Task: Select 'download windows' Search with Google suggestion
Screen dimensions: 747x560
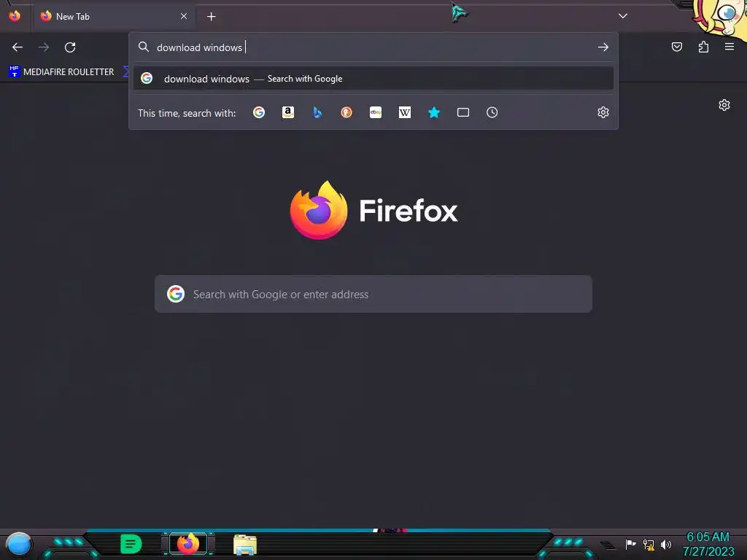Action: 373,79
